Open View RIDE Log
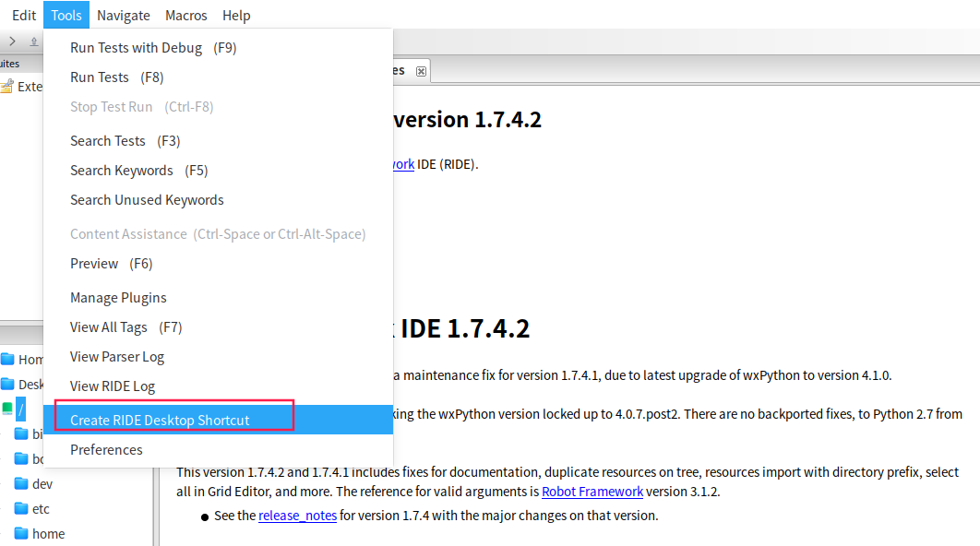 218,386
